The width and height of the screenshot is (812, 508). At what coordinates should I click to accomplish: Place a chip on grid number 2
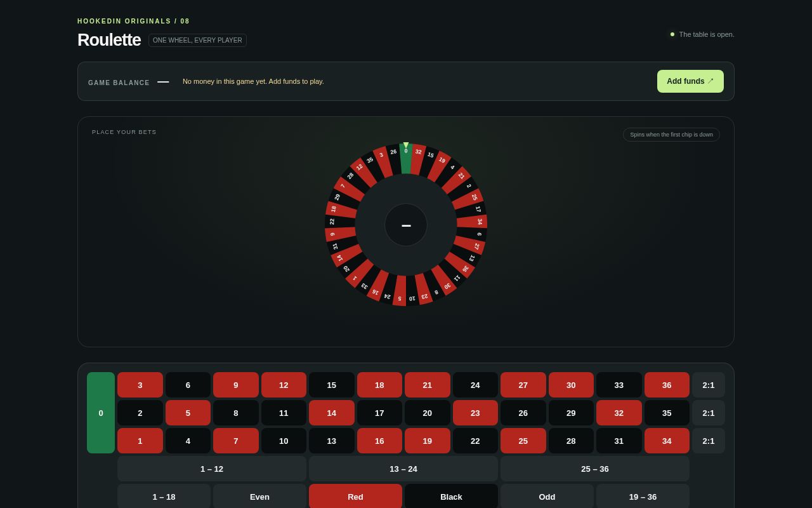point(140,413)
